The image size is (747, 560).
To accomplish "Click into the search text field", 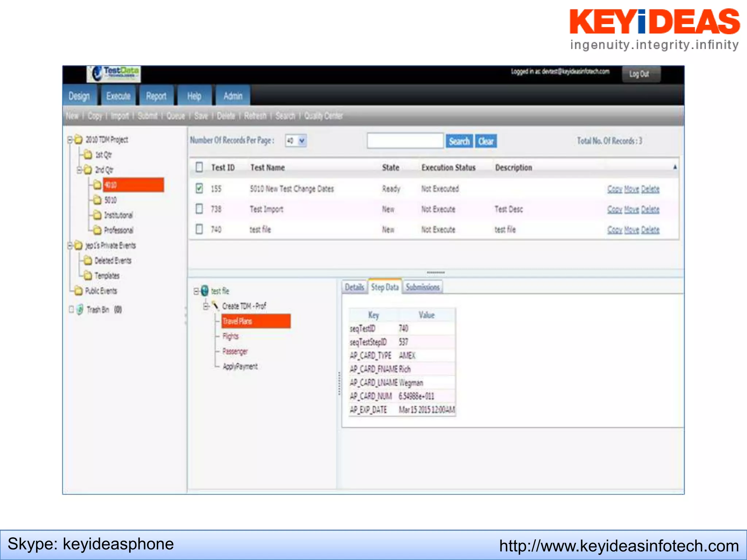I will tap(405, 141).
